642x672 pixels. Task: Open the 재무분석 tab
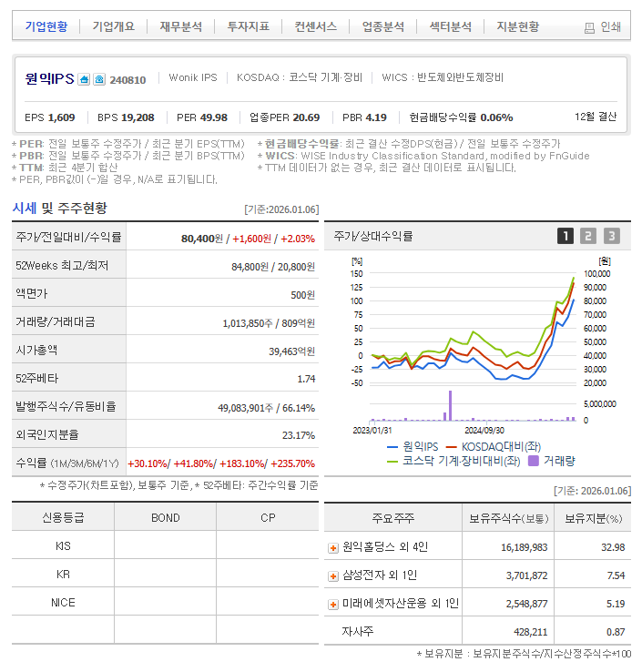click(x=181, y=26)
